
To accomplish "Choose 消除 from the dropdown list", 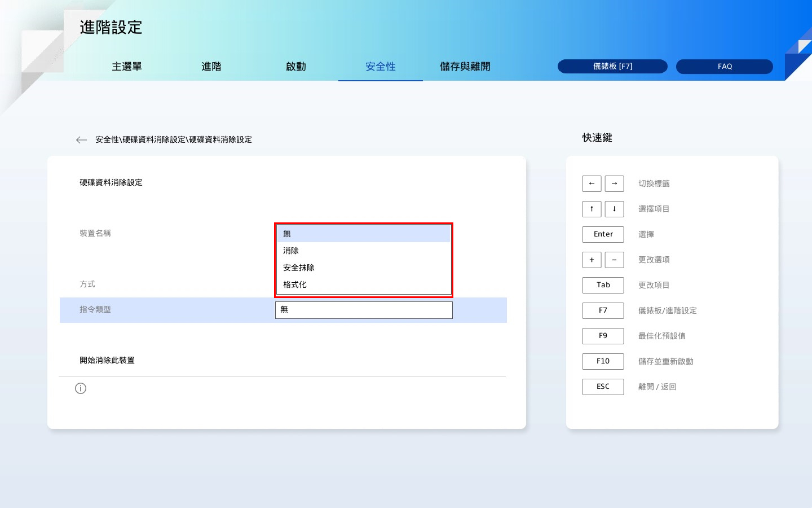I will pos(363,251).
